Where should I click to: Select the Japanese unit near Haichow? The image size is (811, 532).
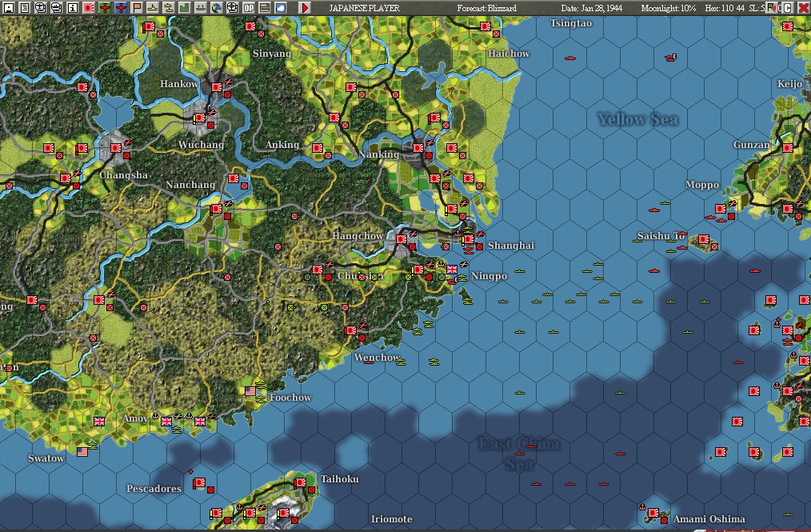(x=485, y=26)
